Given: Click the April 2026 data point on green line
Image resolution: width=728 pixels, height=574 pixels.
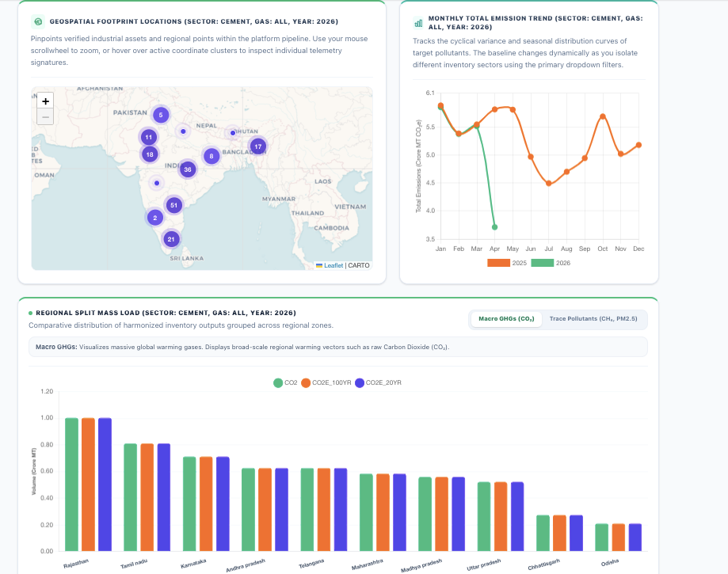Looking at the screenshot, I should point(494,227).
